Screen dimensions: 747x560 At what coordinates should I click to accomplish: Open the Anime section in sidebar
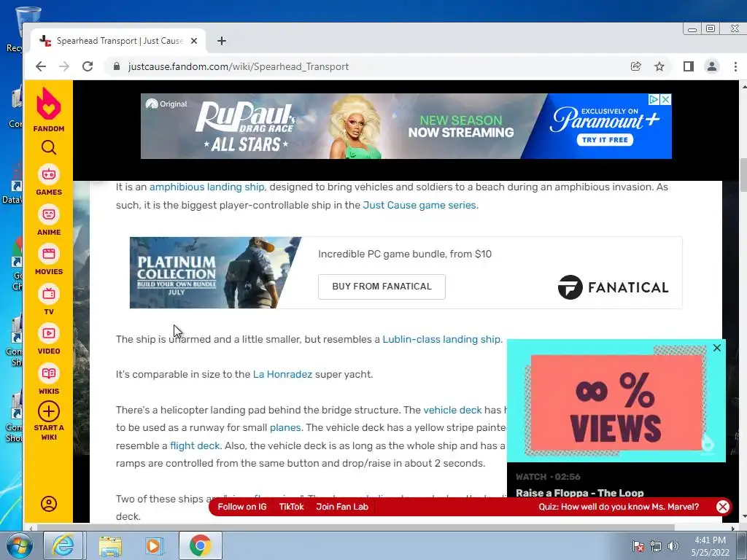pyautogui.click(x=49, y=220)
